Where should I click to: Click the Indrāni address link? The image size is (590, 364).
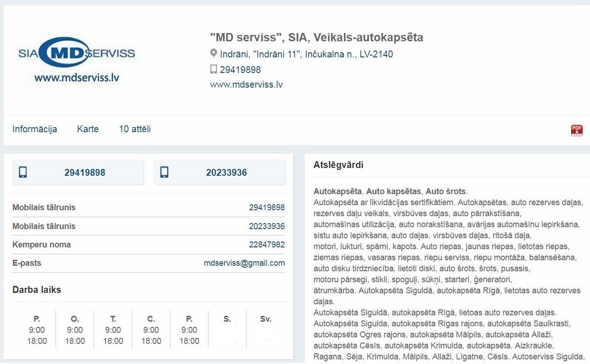point(306,54)
